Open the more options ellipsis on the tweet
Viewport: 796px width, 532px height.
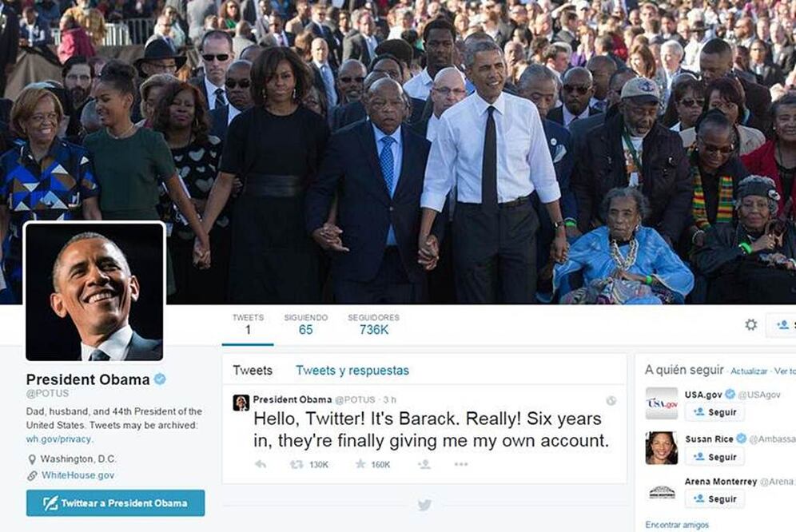click(x=461, y=464)
